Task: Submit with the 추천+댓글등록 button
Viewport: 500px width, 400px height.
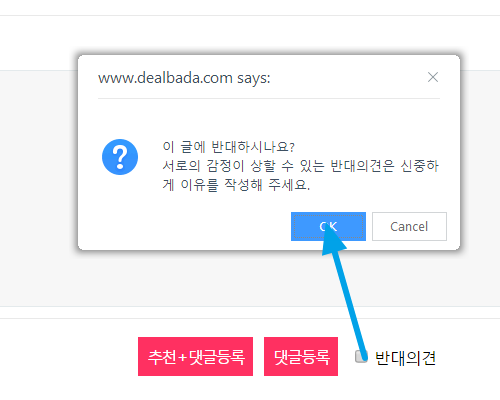Action: tap(195, 356)
